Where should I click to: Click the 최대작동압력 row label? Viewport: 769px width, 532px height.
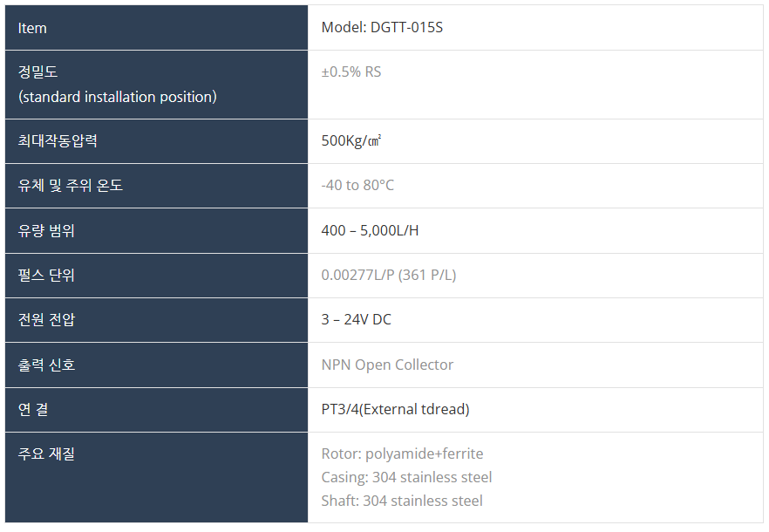pos(58,140)
